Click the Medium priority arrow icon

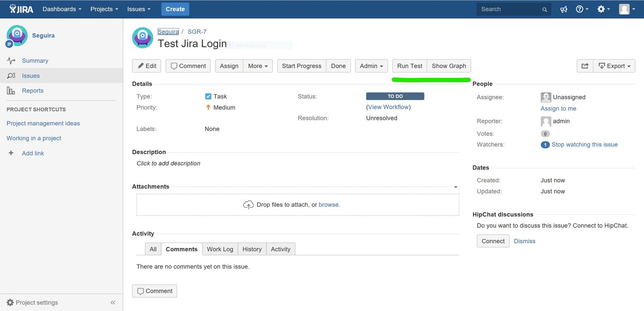click(x=208, y=107)
